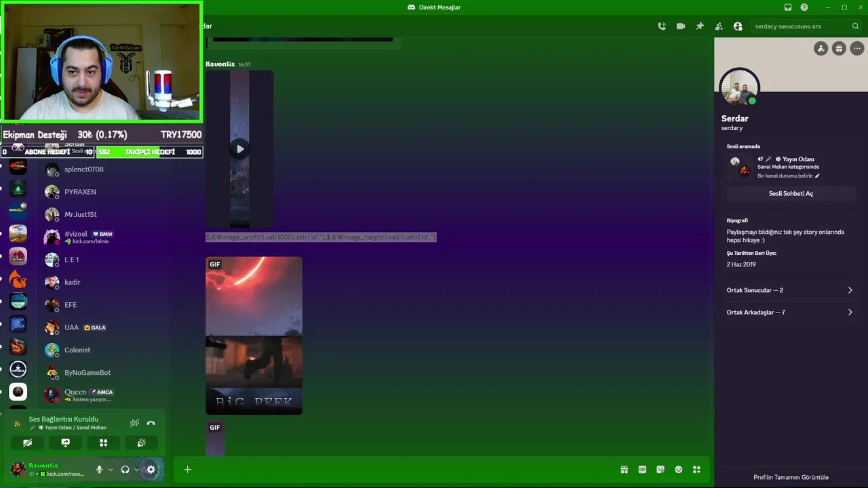Open DM with #vizoel
Viewport: 868px width, 488px height.
(x=102, y=237)
